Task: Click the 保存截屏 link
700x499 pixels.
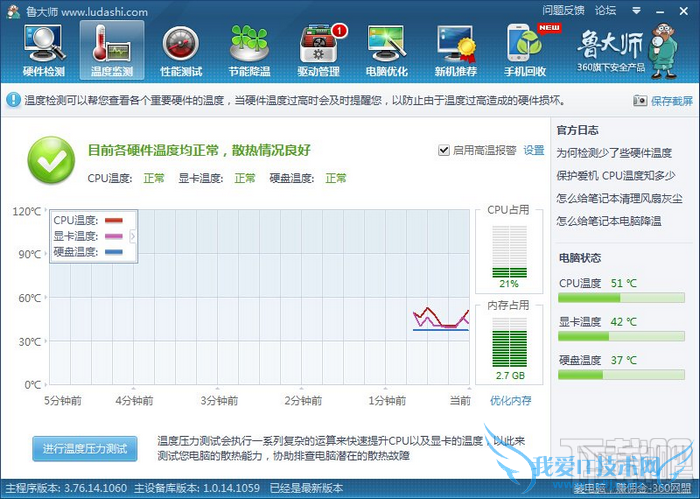Action: (672, 101)
